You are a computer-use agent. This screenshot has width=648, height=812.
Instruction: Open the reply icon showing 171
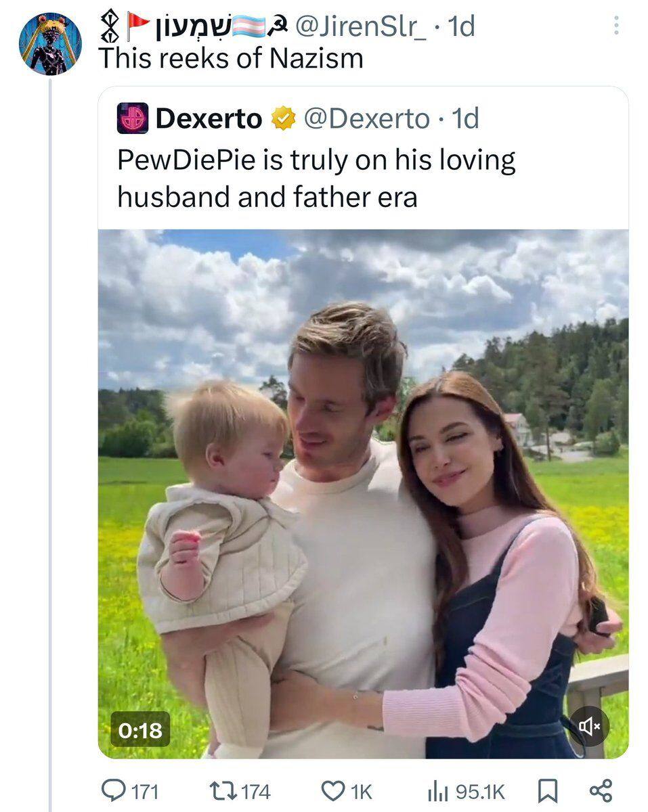[111, 790]
